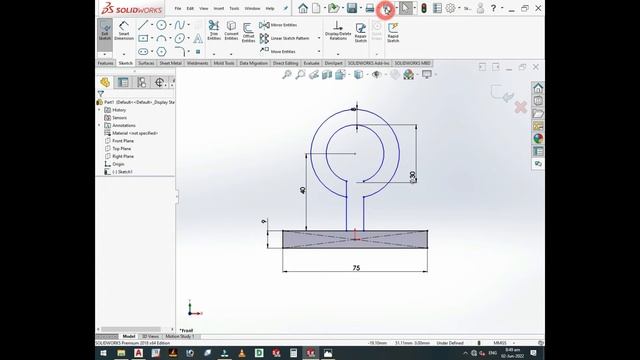Click the Help question mark icon
640x360 pixels.
point(493,8)
